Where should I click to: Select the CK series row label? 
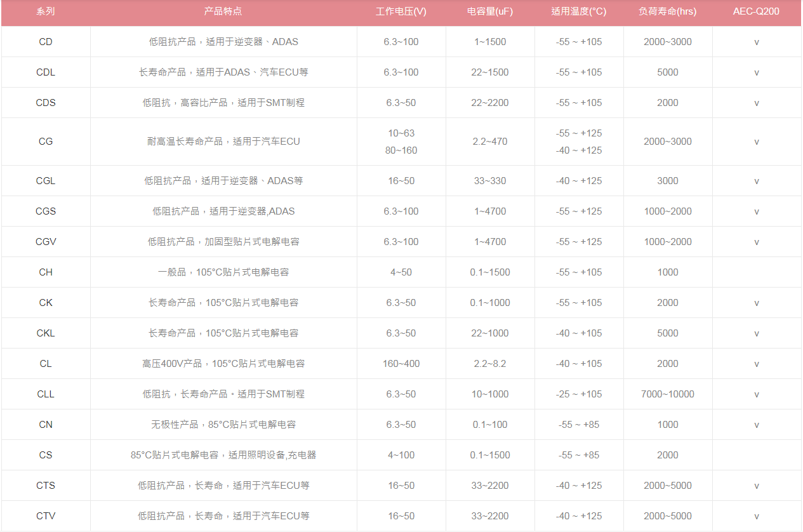(x=45, y=302)
